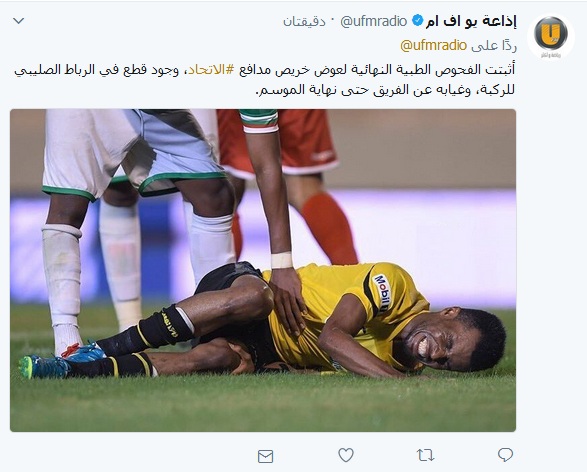Open the UFM radio profile avatar

tap(551, 35)
